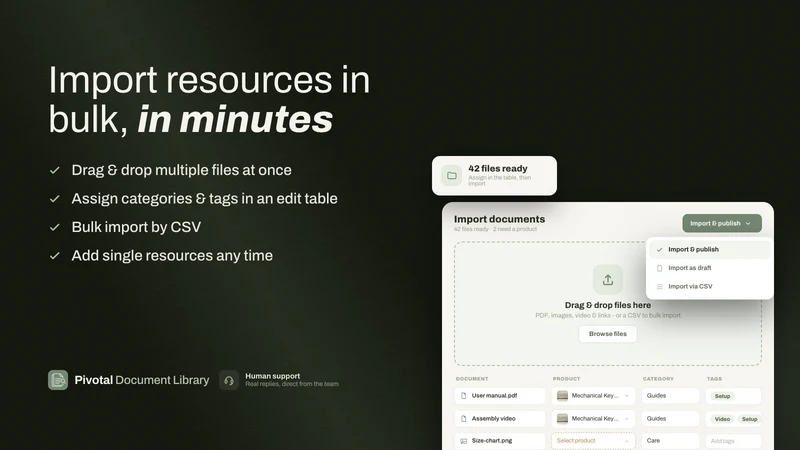Click Add single resources any time line
The width and height of the screenshot is (800, 450).
(172, 256)
